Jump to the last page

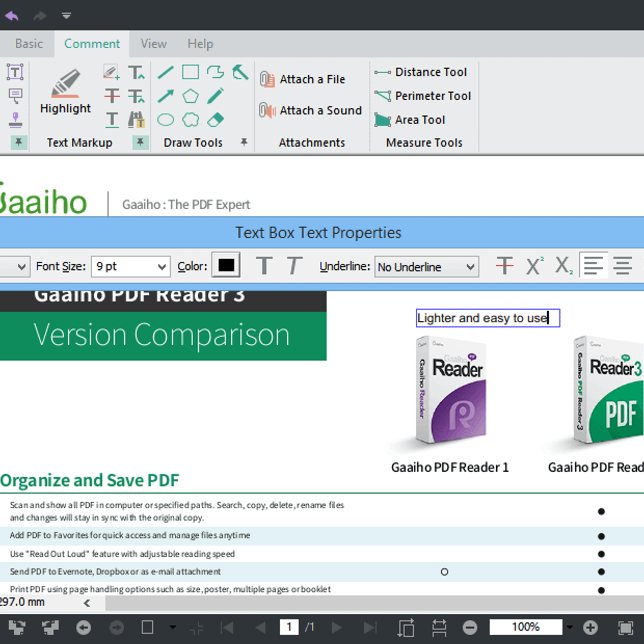[370, 627]
